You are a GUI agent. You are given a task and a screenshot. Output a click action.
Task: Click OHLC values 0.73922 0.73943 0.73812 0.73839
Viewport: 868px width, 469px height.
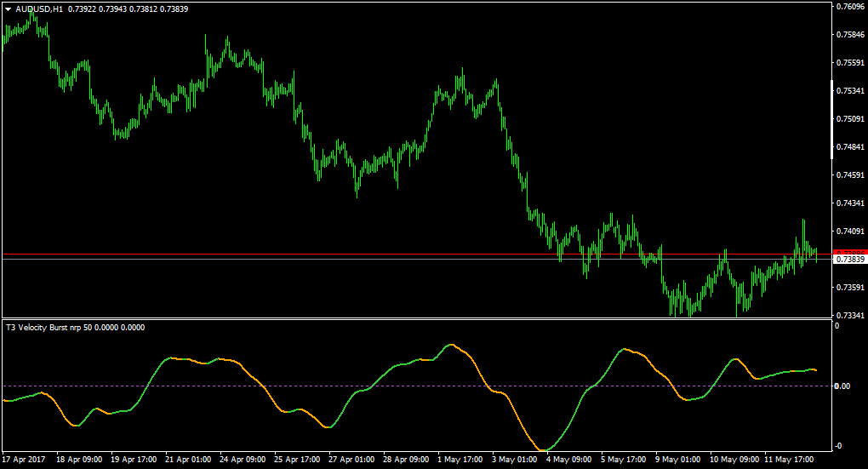[128, 9]
